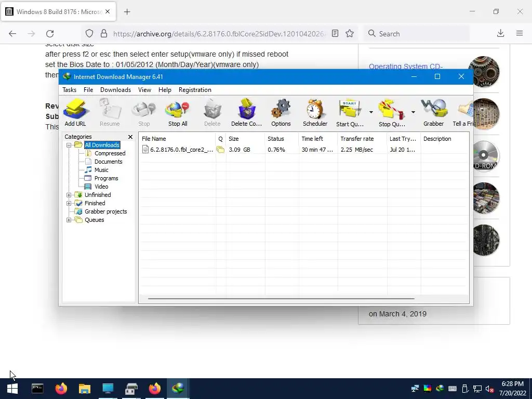Expand the Queues tree node
Viewport: 532px width, 399px height.
pos(69,220)
